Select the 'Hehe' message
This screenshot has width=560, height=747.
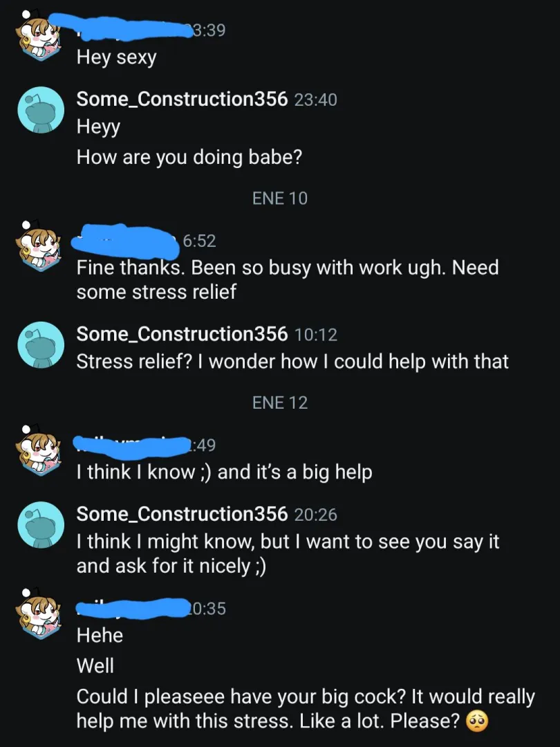pyautogui.click(x=100, y=635)
